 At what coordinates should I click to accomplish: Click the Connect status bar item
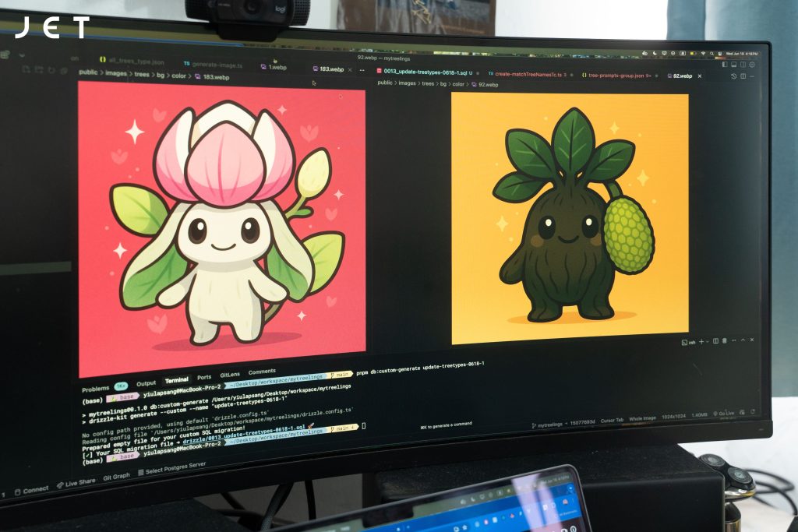tap(31, 490)
